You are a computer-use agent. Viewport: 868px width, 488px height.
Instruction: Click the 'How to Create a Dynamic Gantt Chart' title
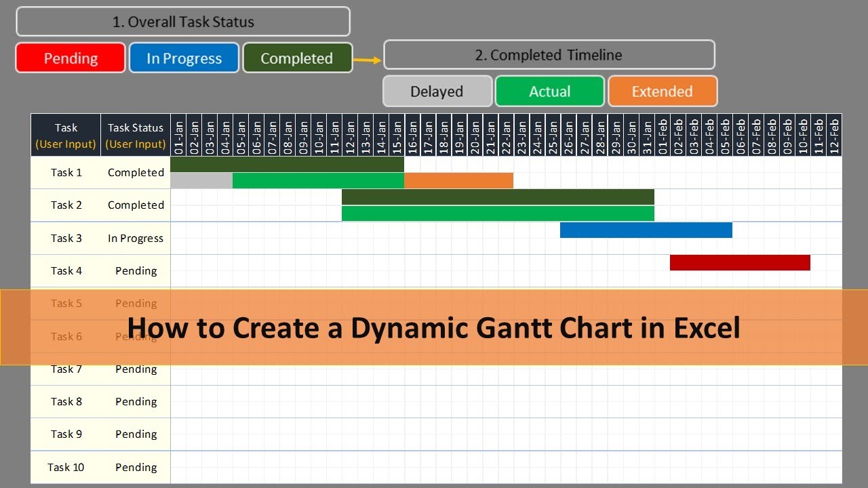[434, 327]
